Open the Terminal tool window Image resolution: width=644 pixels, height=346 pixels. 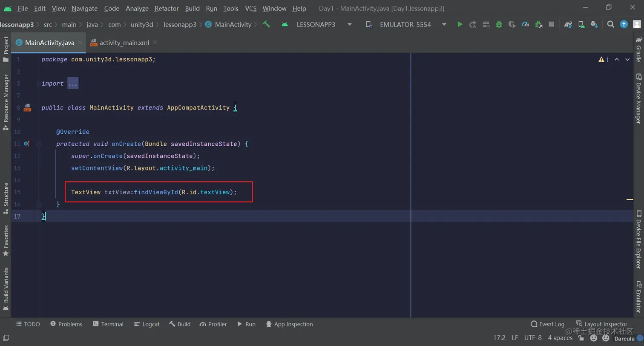point(108,324)
